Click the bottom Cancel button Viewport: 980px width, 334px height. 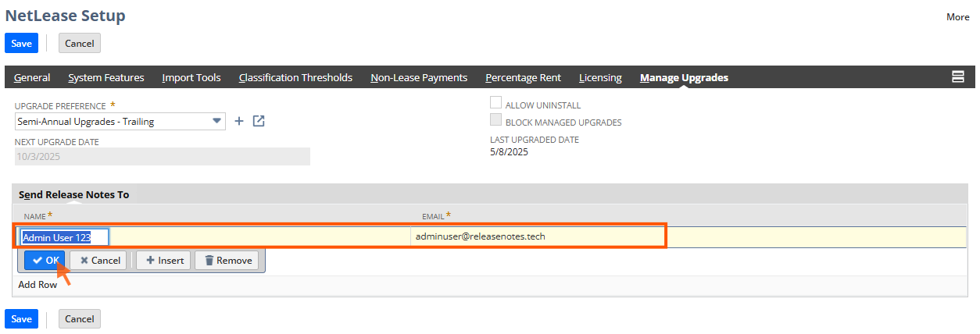pos(80,318)
